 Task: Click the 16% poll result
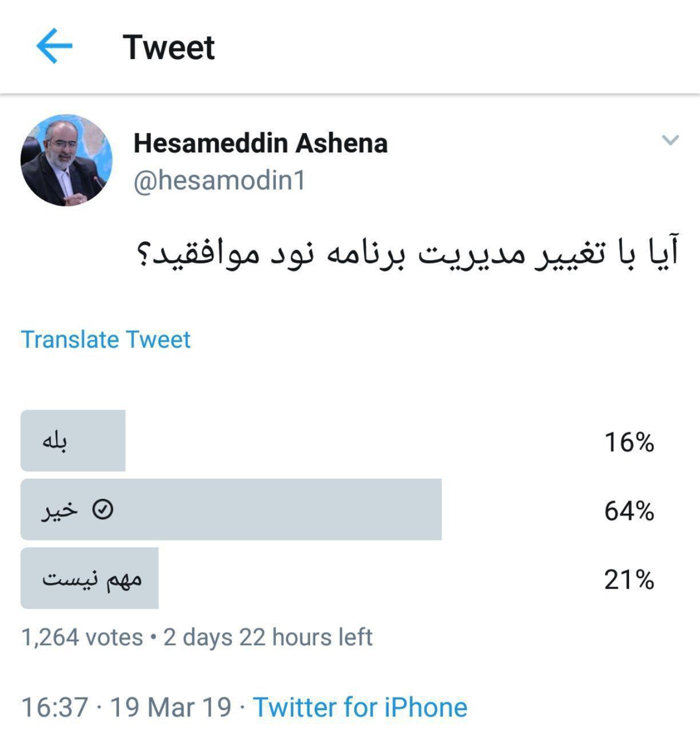click(629, 442)
